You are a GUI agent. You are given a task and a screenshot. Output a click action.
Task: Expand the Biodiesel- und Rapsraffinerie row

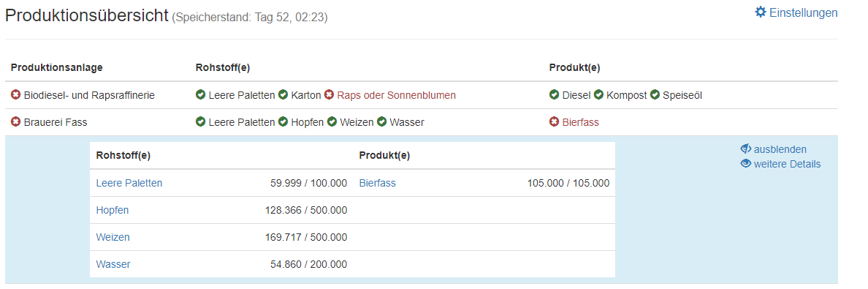pos(422,95)
